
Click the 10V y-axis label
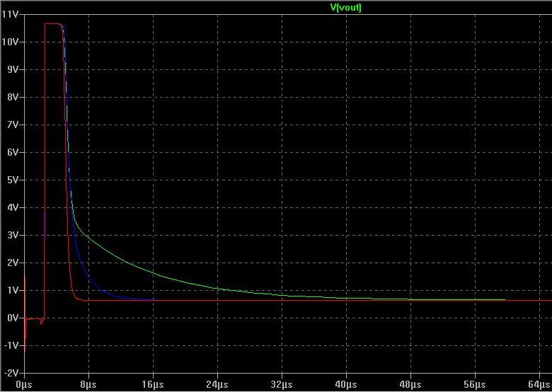click(10, 42)
